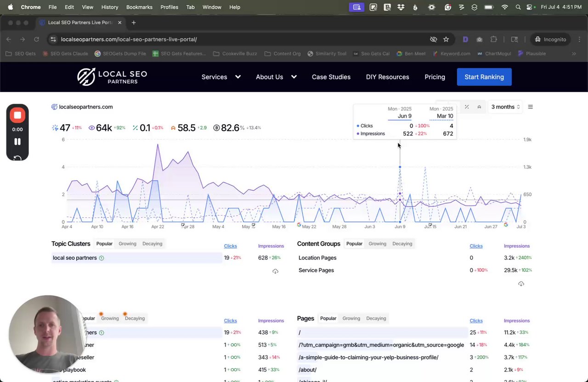Toggle the average position metric showing 58.5
This screenshot has height=382, width=588.
point(186,128)
